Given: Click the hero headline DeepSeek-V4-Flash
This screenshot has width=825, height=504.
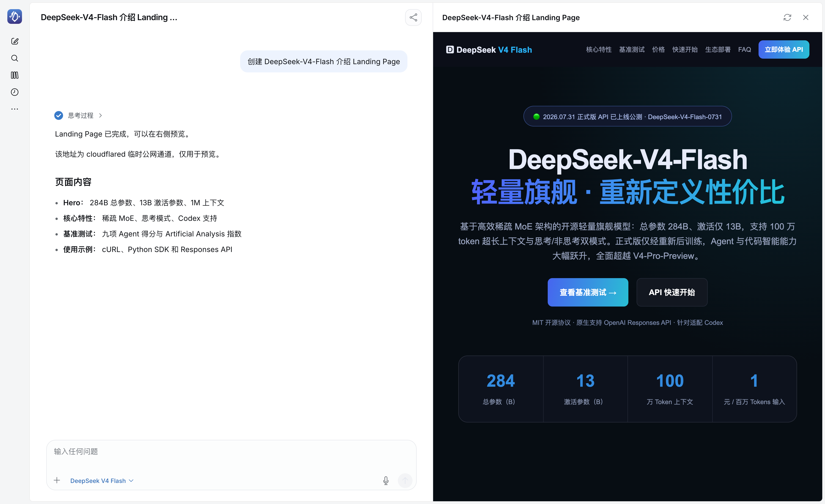Looking at the screenshot, I should click(x=627, y=160).
